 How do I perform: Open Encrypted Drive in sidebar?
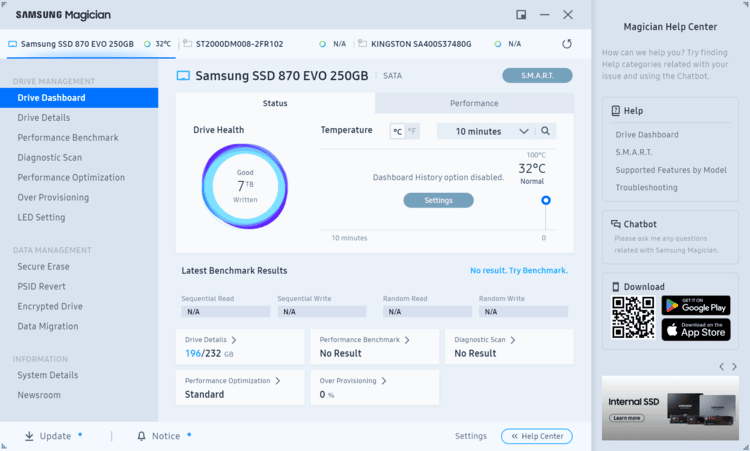coord(50,307)
